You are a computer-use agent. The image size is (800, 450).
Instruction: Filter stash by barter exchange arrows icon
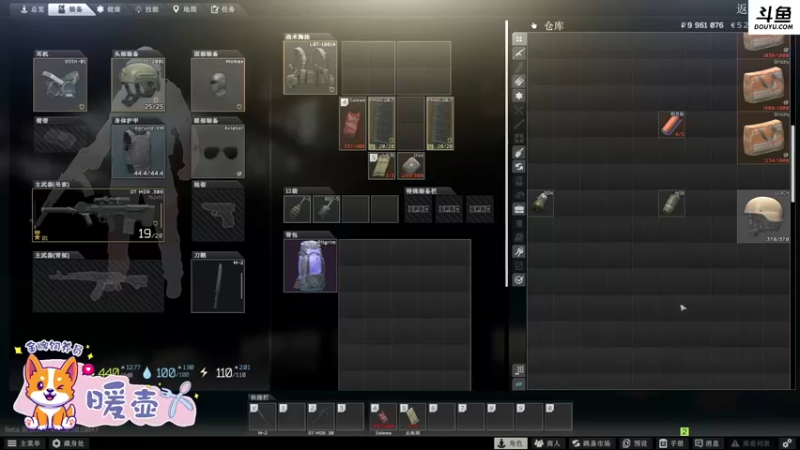pyautogui.click(x=519, y=166)
